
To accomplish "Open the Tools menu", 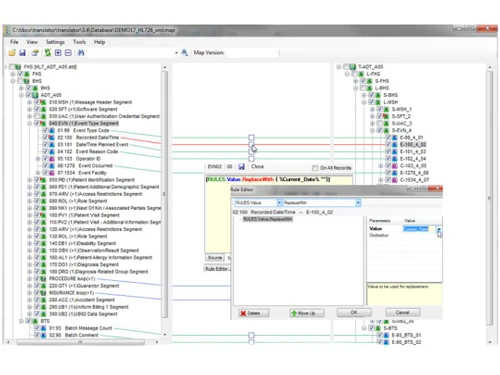I will pos(79,42).
